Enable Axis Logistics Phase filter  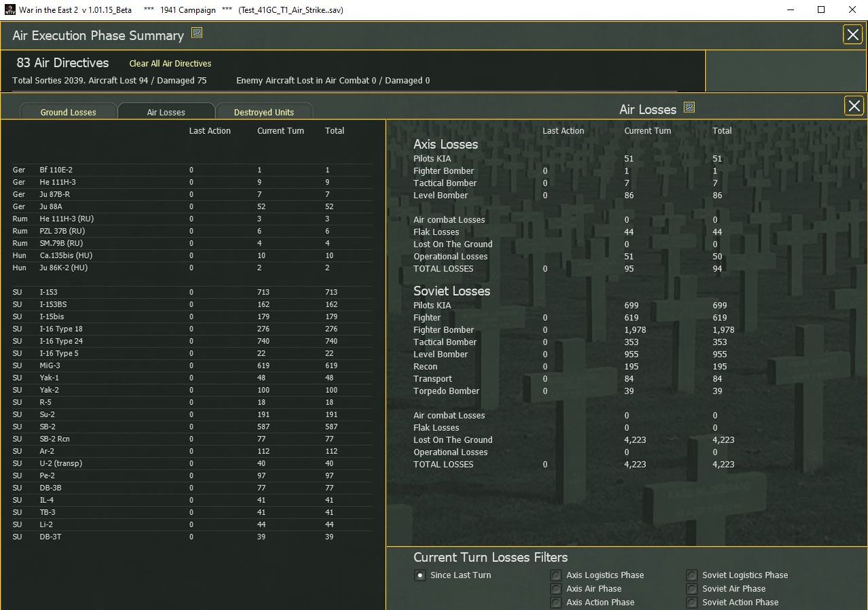(x=556, y=575)
